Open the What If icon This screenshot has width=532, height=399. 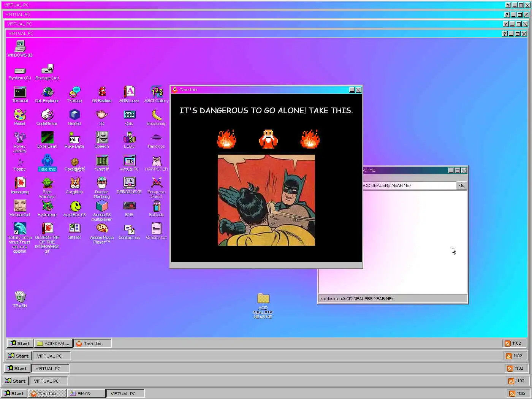coord(102,163)
